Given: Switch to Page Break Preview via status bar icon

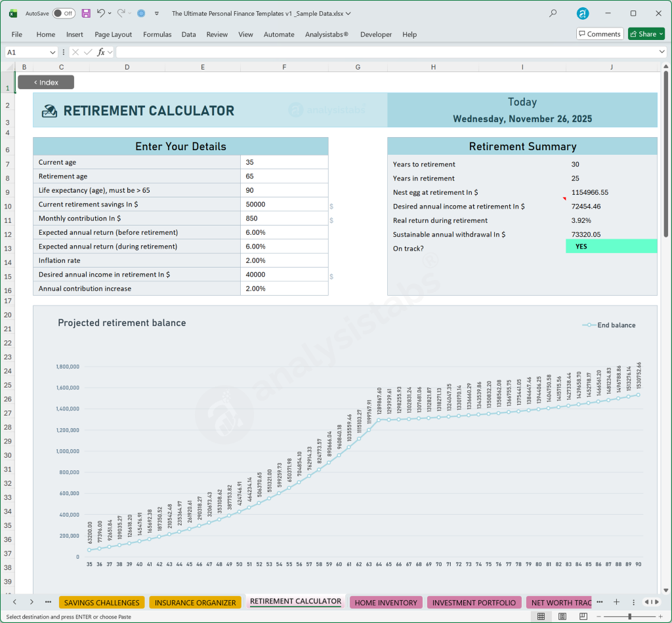Looking at the screenshot, I should pos(582,616).
